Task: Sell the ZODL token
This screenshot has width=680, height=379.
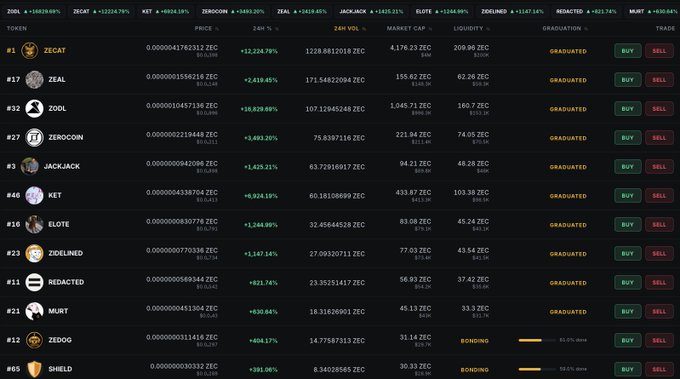Action: [x=659, y=109]
